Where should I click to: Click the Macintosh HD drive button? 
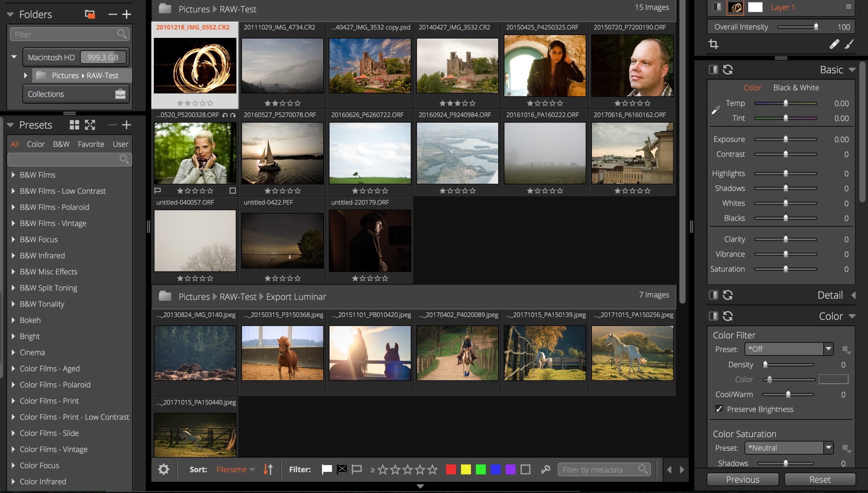[76, 57]
